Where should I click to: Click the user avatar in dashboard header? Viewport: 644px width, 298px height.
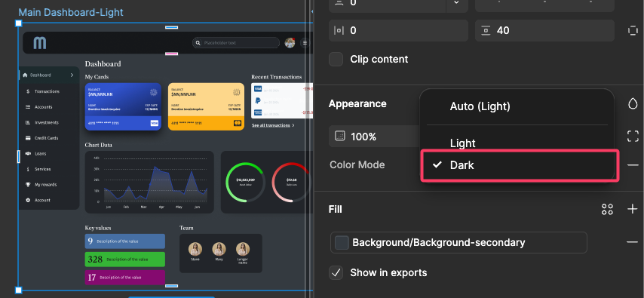coord(290,43)
